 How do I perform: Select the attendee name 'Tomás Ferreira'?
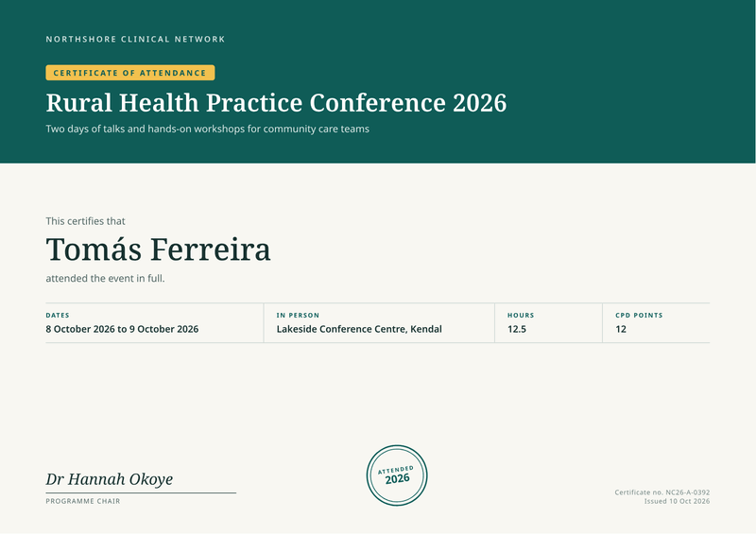pyautogui.click(x=158, y=250)
